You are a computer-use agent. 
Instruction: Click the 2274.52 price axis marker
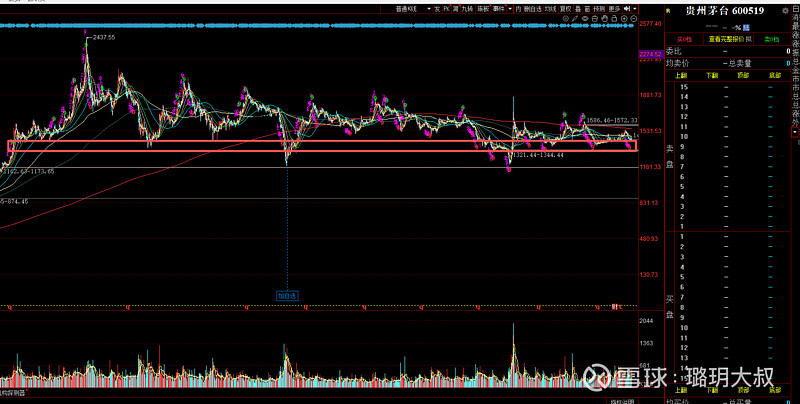pyautogui.click(x=650, y=54)
